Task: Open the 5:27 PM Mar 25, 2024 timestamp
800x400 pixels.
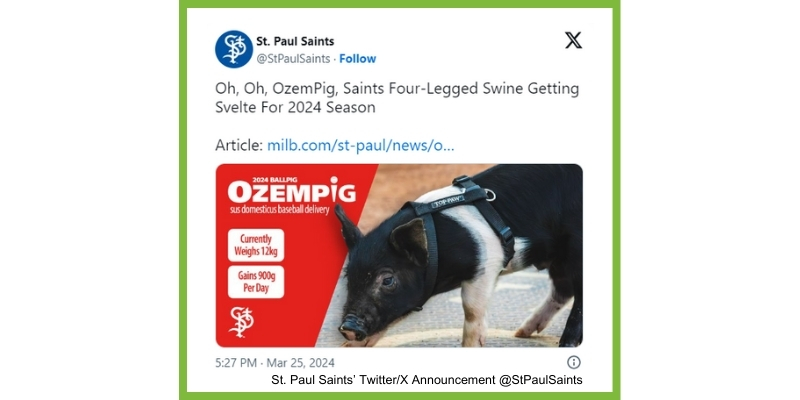Action: [x=275, y=363]
